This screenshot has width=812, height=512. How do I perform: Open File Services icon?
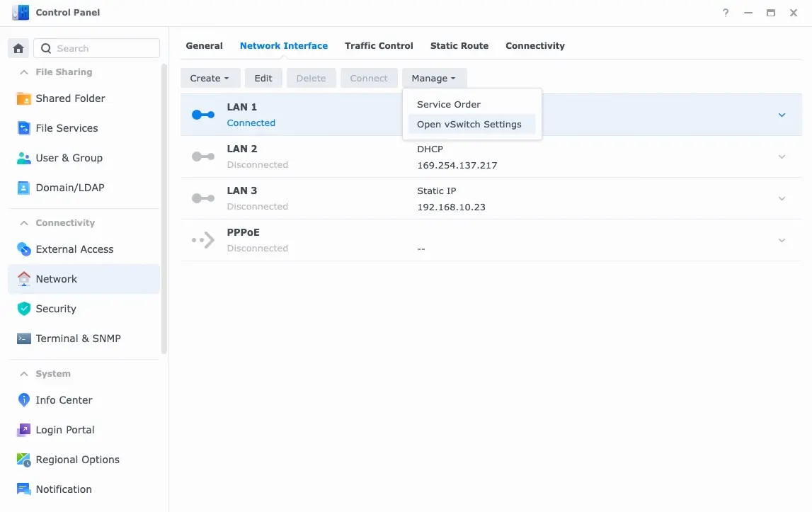24,128
